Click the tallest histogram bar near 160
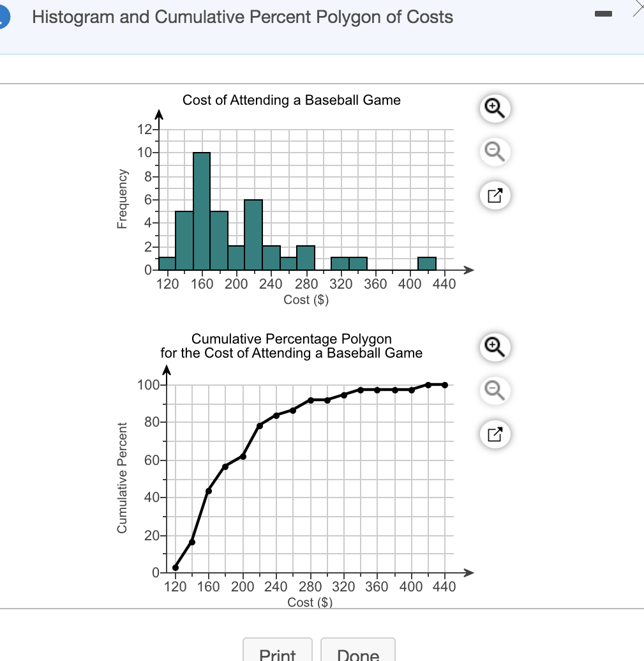Viewport: 644px width, 661px height. pyautogui.click(x=201, y=211)
